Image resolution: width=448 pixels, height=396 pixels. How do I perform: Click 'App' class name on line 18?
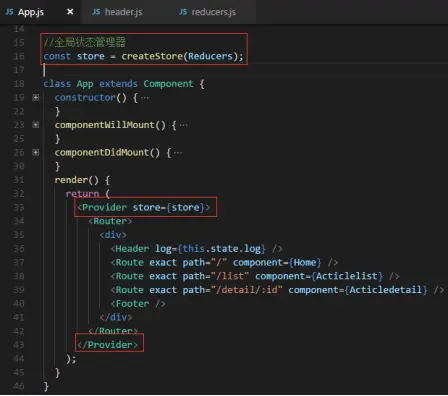pyautogui.click(x=85, y=84)
